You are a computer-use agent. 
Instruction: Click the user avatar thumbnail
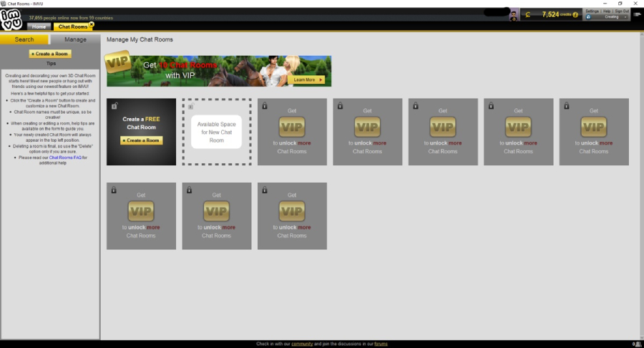pyautogui.click(x=513, y=16)
